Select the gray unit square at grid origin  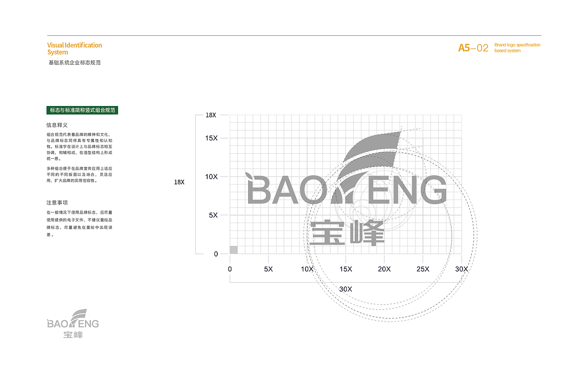point(233,249)
